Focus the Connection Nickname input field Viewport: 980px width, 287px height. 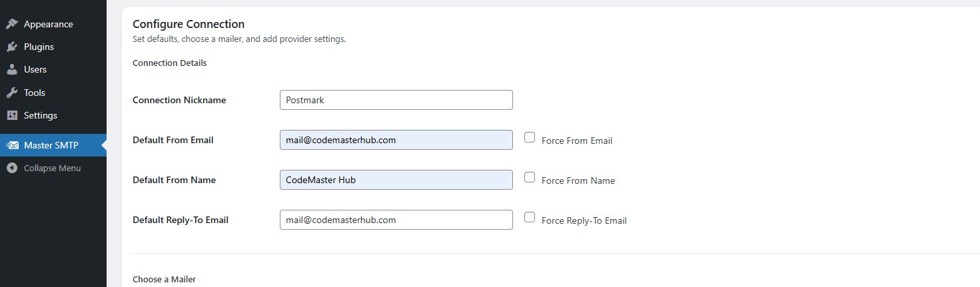click(396, 100)
